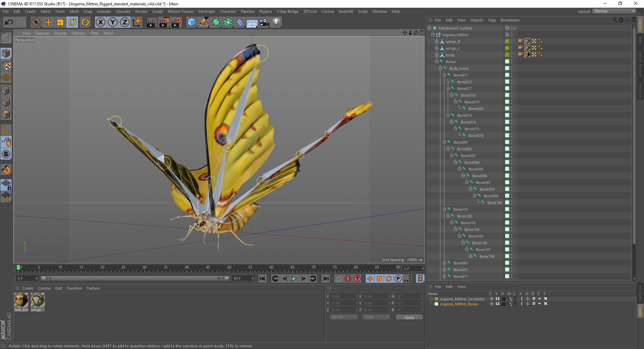
Task: Expand the Bone081 node
Action: coord(444,263)
